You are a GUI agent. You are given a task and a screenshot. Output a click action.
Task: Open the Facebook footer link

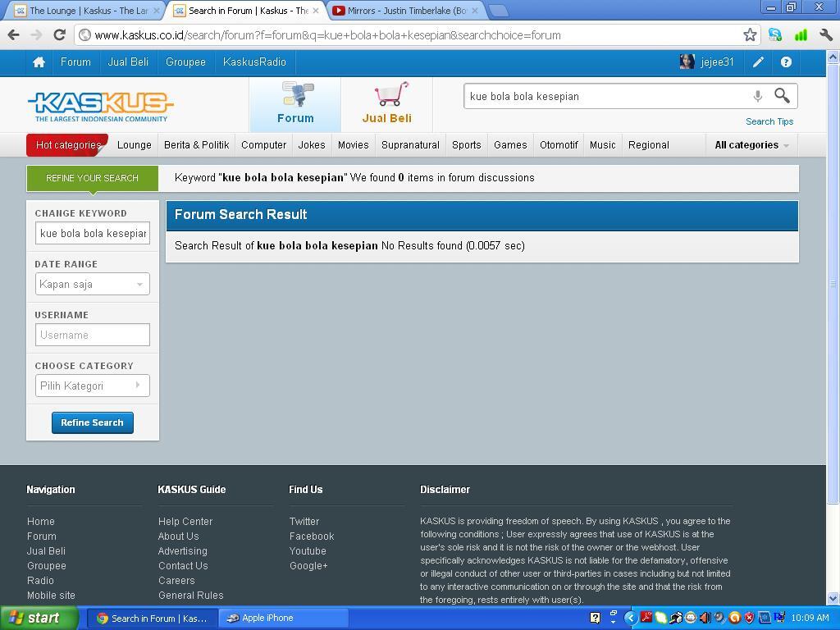pos(311,536)
